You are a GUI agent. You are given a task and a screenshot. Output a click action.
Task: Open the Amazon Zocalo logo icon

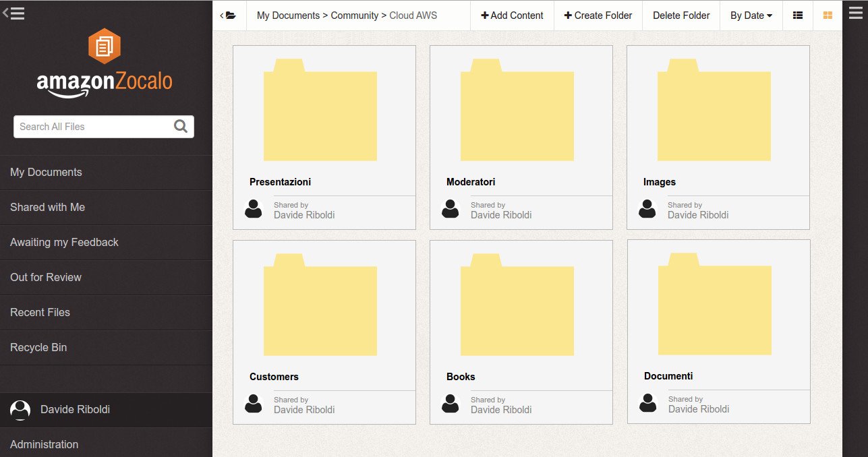pyautogui.click(x=105, y=47)
